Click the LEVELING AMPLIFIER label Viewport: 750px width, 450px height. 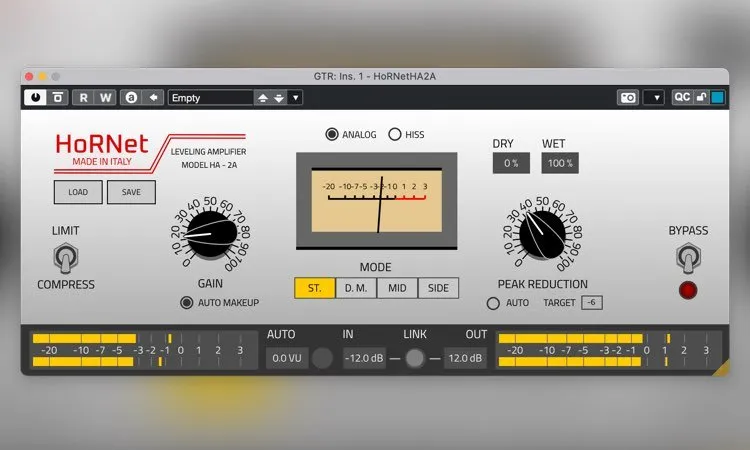pyautogui.click(x=209, y=152)
